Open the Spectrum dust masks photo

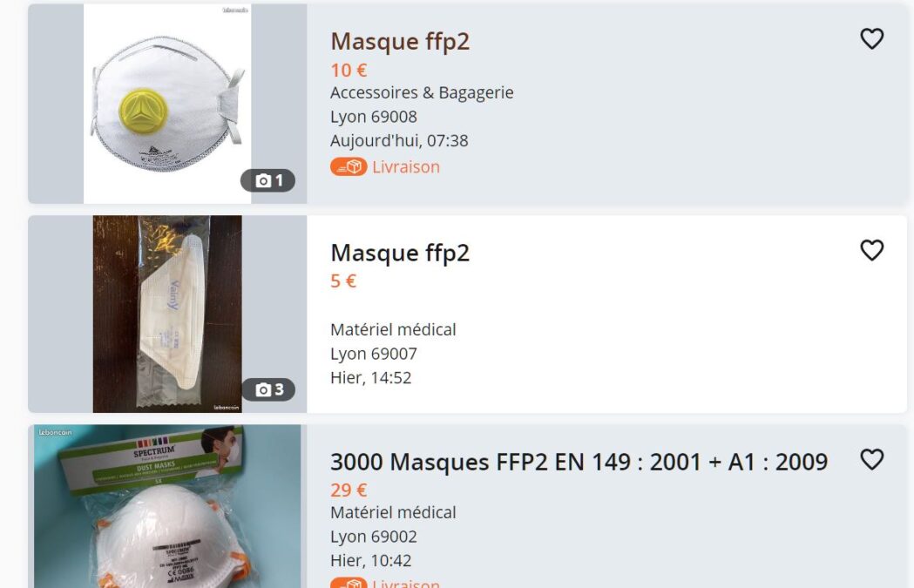point(167,506)
